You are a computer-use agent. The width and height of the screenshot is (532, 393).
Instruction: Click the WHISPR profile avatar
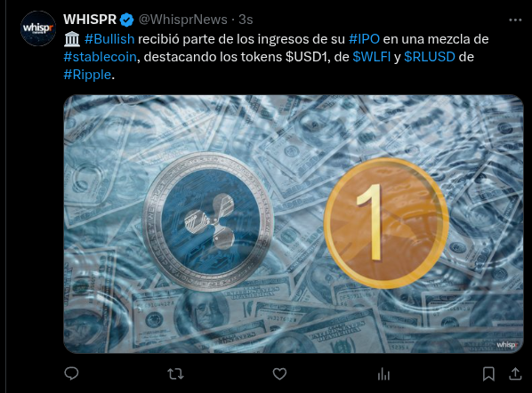[x=38, y=28]
